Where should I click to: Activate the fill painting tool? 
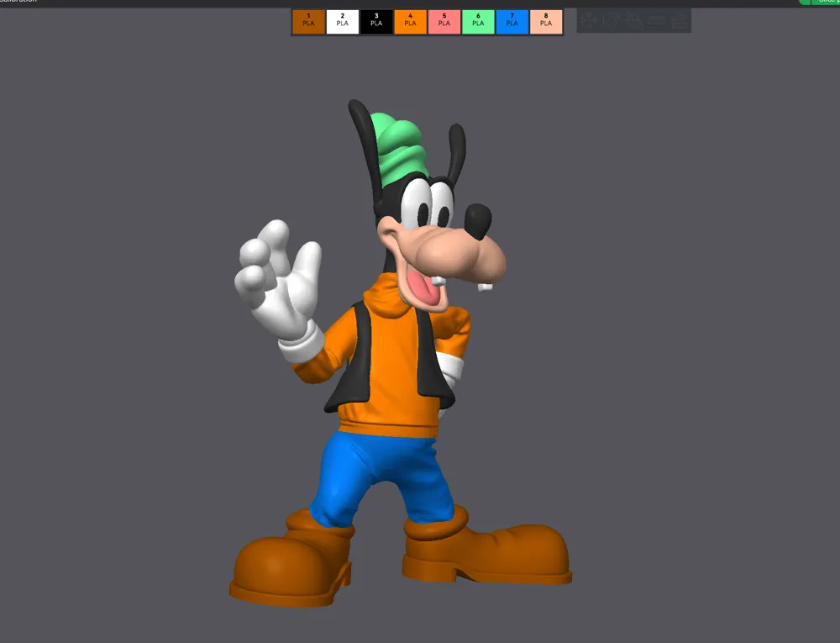633,20
